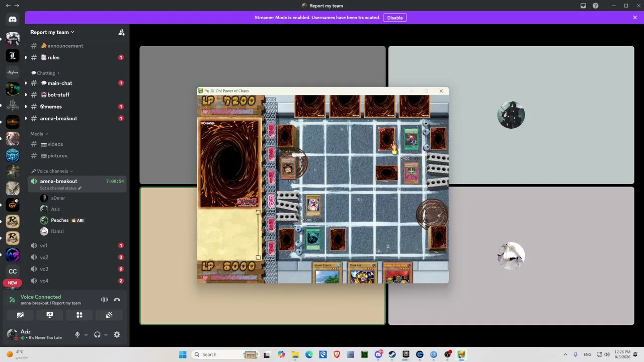Turn on the camera
The image size is (644, 362).
point(20,315)
